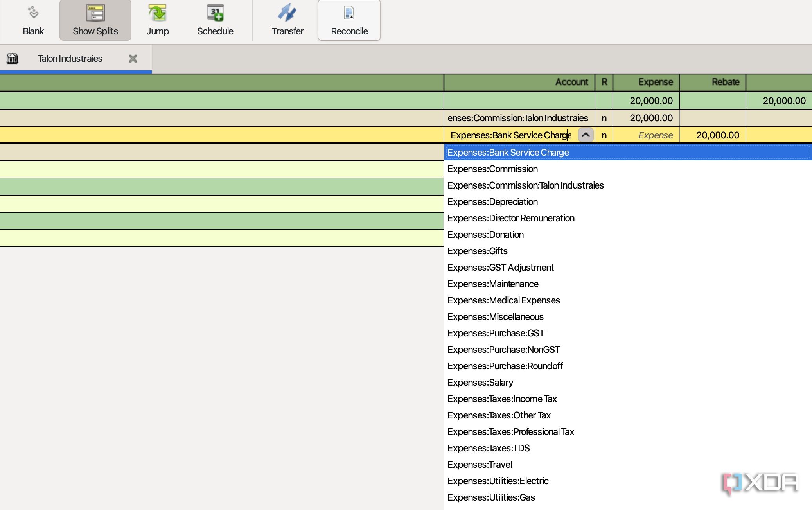
Task: Click the reconcile 'n' flag in the Commission row
Action: click(x=604, y=118)
